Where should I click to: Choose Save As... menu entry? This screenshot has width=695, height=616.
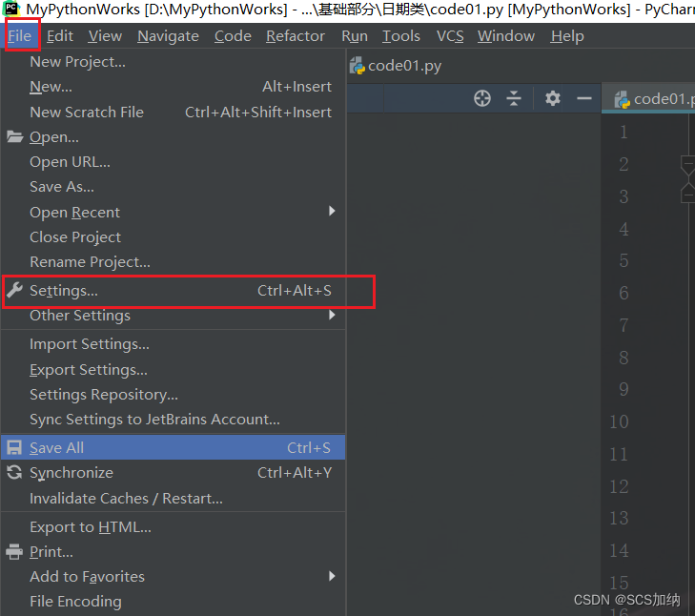[x=174, y=187]
